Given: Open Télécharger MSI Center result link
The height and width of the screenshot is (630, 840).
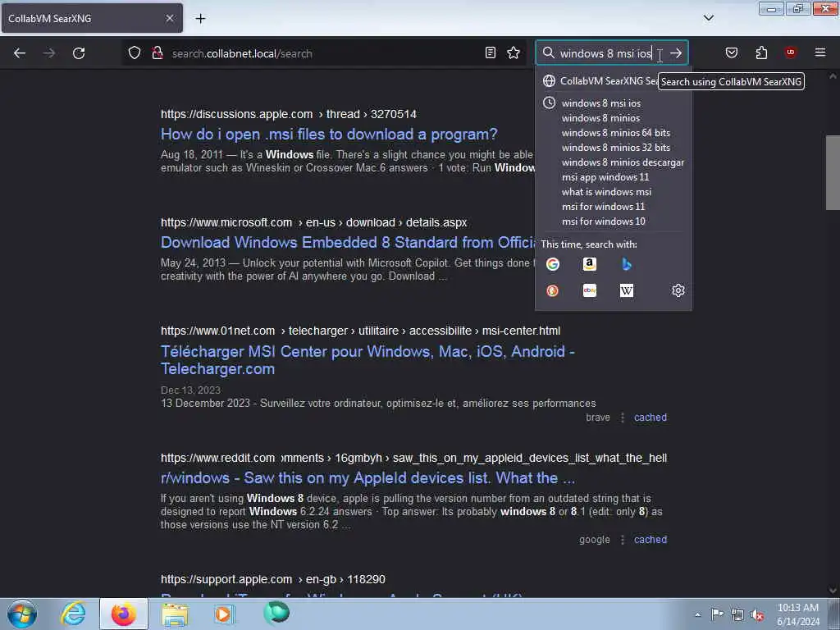Looking at the screenshot, I should tap(367, 360).
